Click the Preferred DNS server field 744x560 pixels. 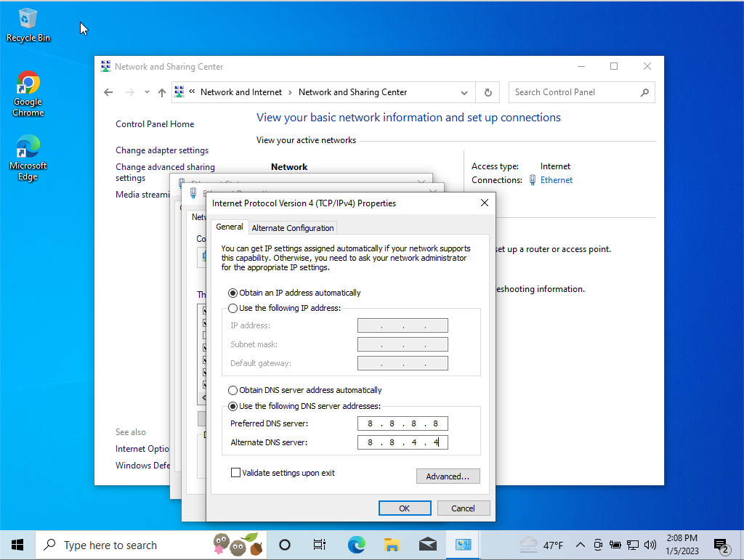[x=403, y=423]
